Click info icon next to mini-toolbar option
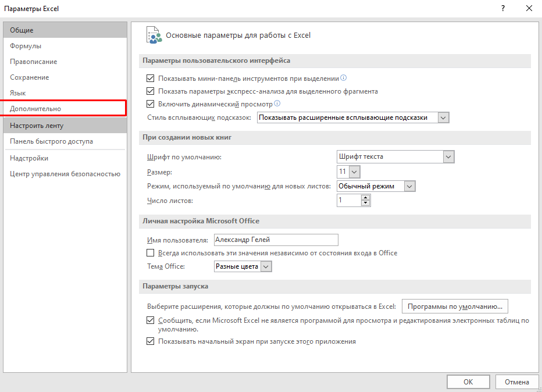The width and height of the screenshot is (542, 392). (x=344, y=78)
